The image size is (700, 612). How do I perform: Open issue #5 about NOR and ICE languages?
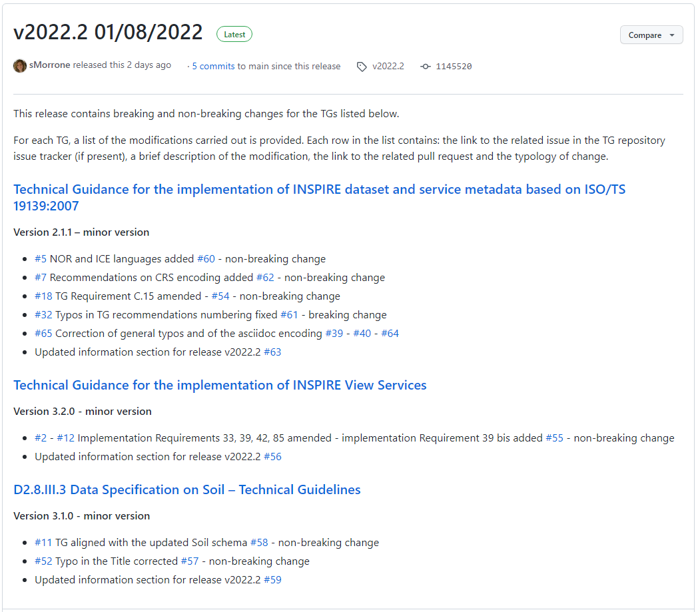click(x=41, y=259)
